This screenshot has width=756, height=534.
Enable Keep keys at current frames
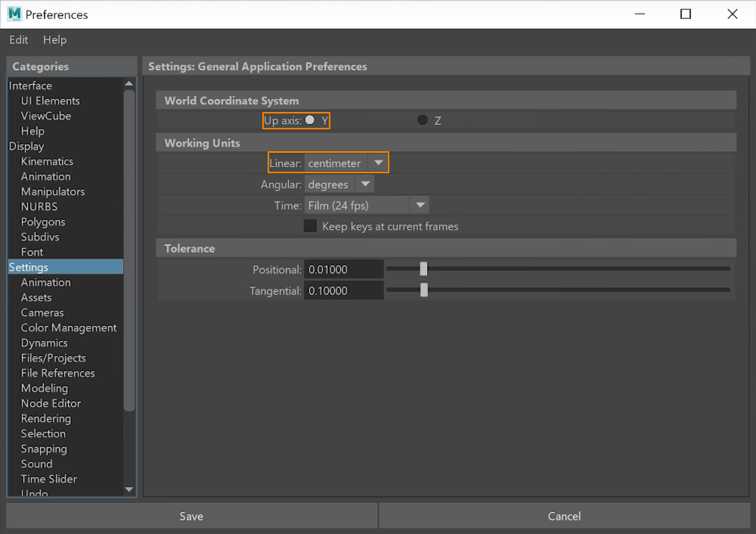(x=310, y=226)
